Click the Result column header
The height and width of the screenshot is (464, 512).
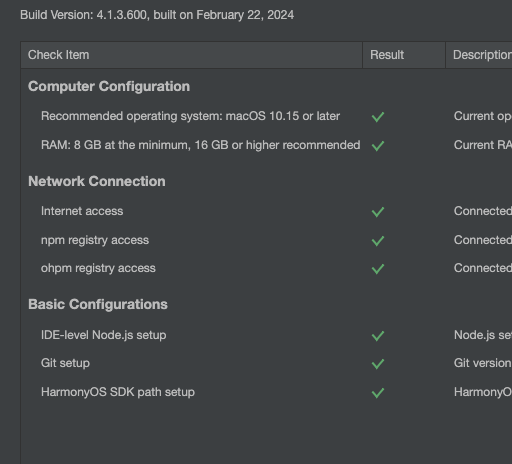[x=404, y=55]
